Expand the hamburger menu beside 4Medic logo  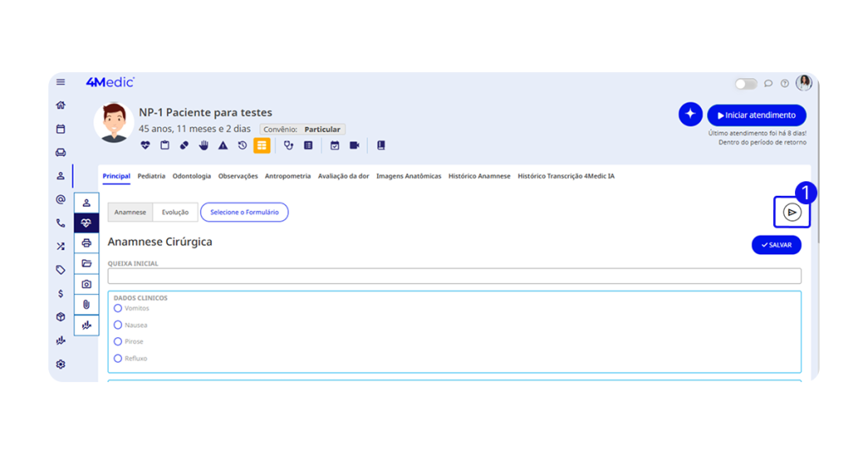(60, 82)
